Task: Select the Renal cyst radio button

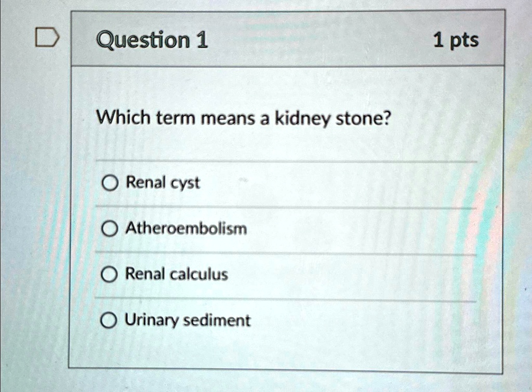Action: point(110,183)
